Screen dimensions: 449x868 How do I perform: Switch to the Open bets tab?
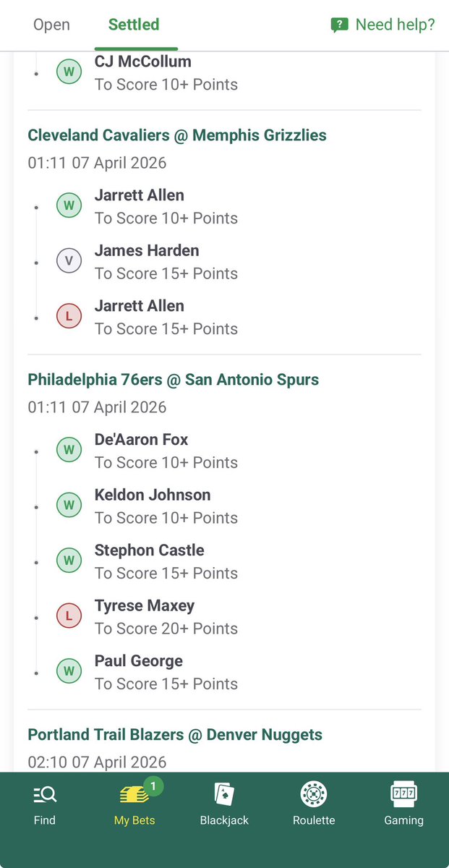[x=51, y=25]
